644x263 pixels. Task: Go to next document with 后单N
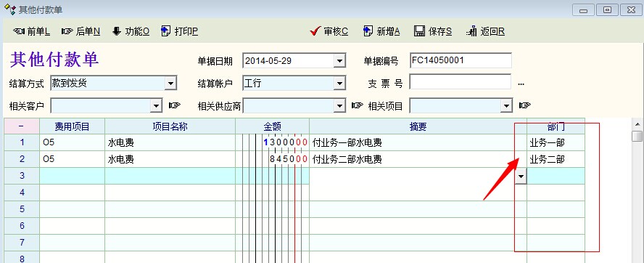click(80, 31)
